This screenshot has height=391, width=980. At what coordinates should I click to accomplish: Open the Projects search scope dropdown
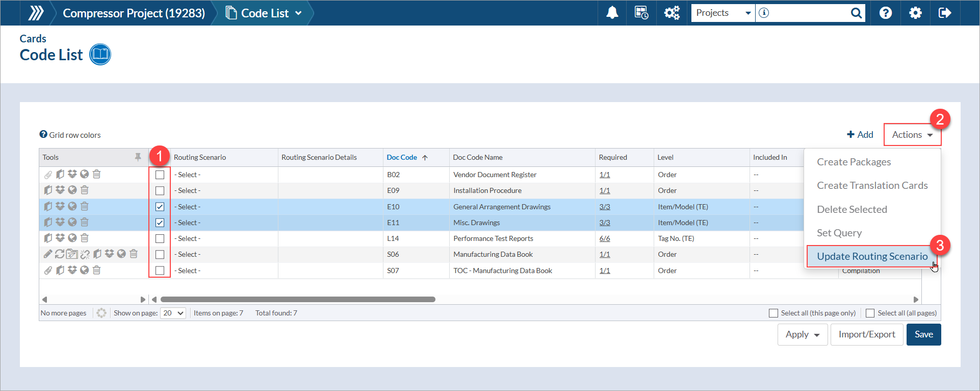[x=723, y=13]
